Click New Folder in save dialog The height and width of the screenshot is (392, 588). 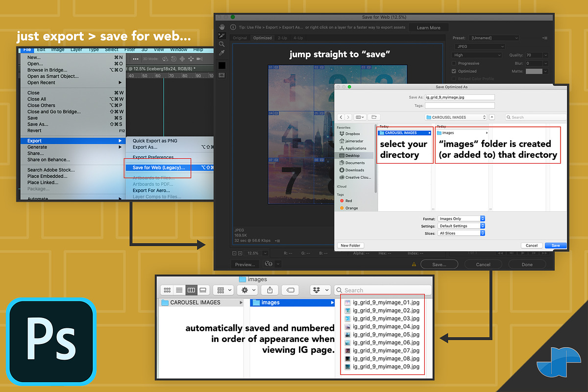point(350,245)
